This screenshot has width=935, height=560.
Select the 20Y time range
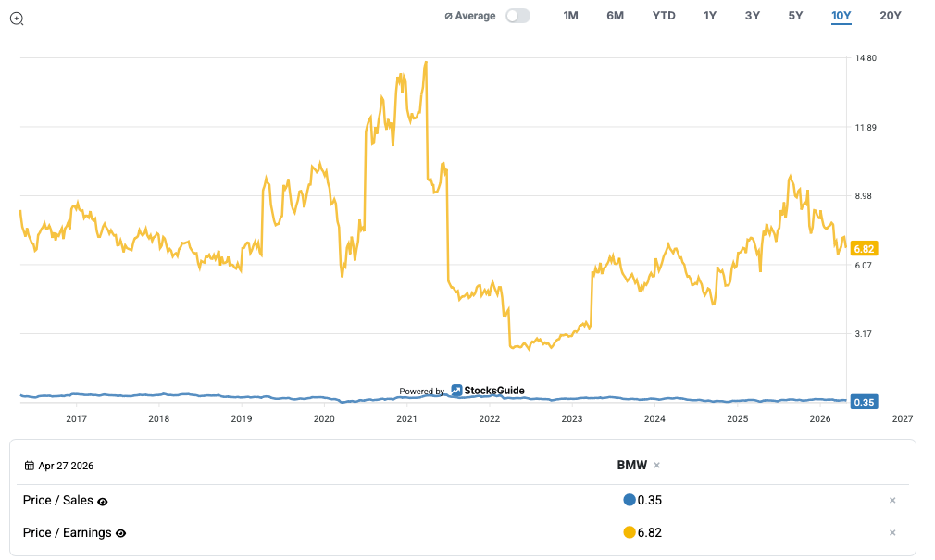(890, 16)
